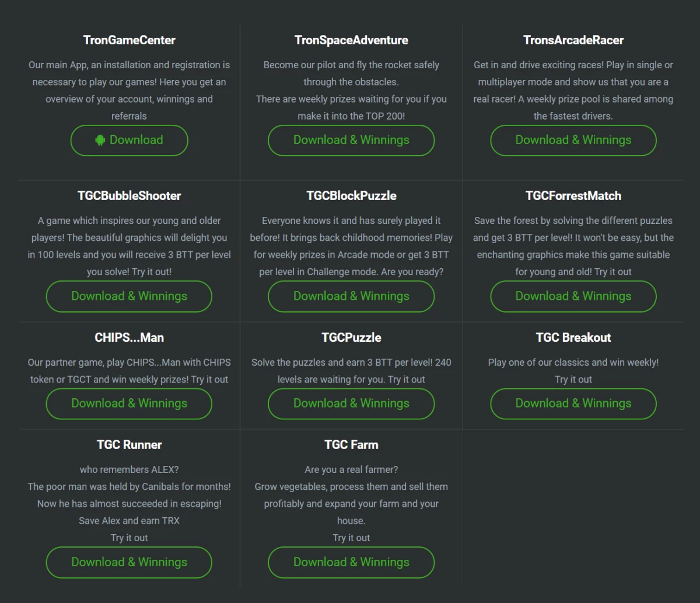
Task: Download the TronGameCenter main app
Action: (129, 141)
